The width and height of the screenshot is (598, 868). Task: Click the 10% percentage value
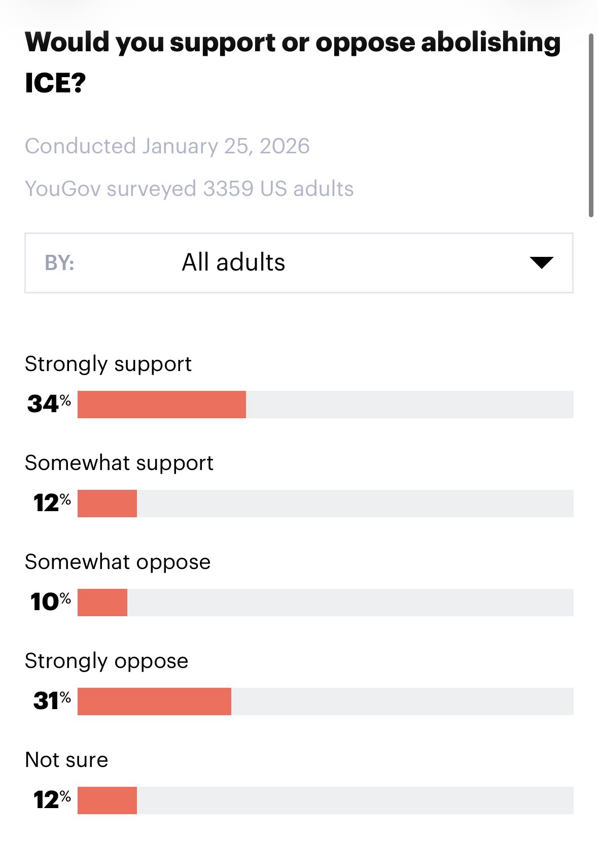pos(50,602)
